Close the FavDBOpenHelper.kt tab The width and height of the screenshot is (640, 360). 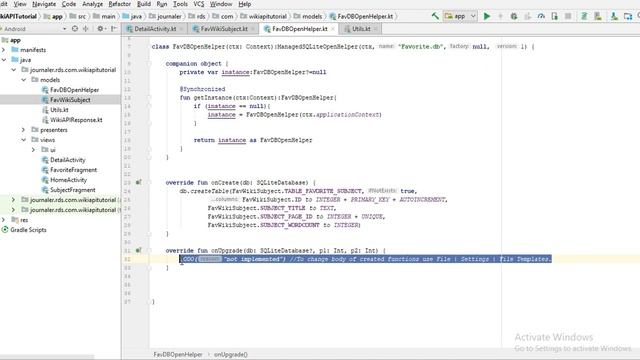click(333, 29)
